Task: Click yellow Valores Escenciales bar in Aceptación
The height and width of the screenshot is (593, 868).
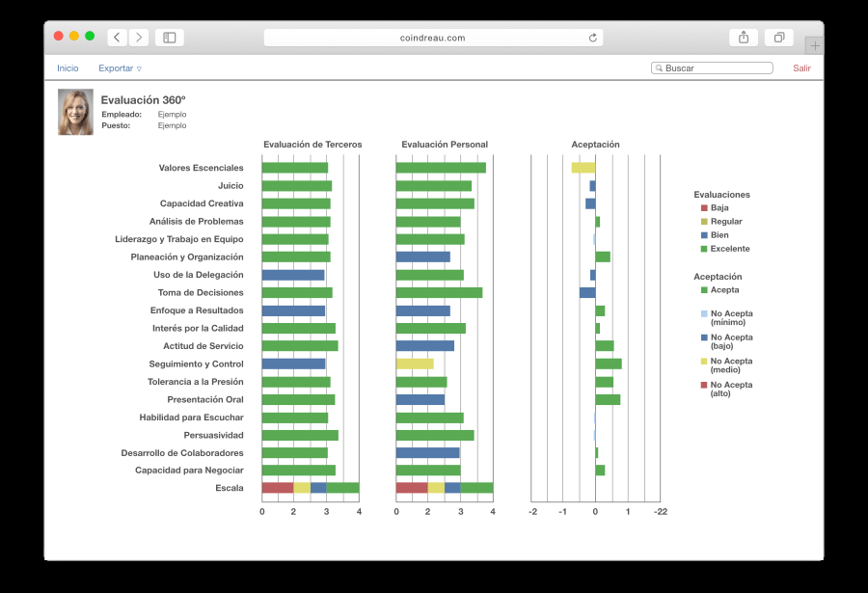Action: click(583, 168)
